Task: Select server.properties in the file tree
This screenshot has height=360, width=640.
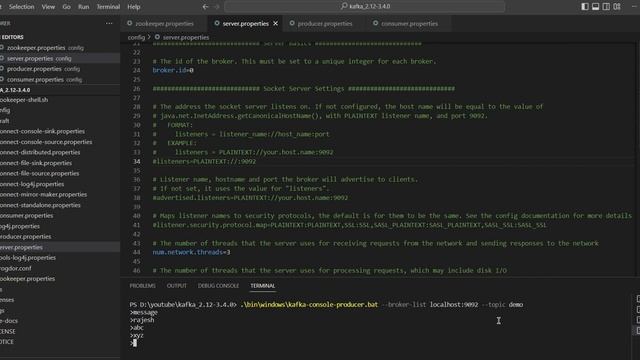Action: 60,247
